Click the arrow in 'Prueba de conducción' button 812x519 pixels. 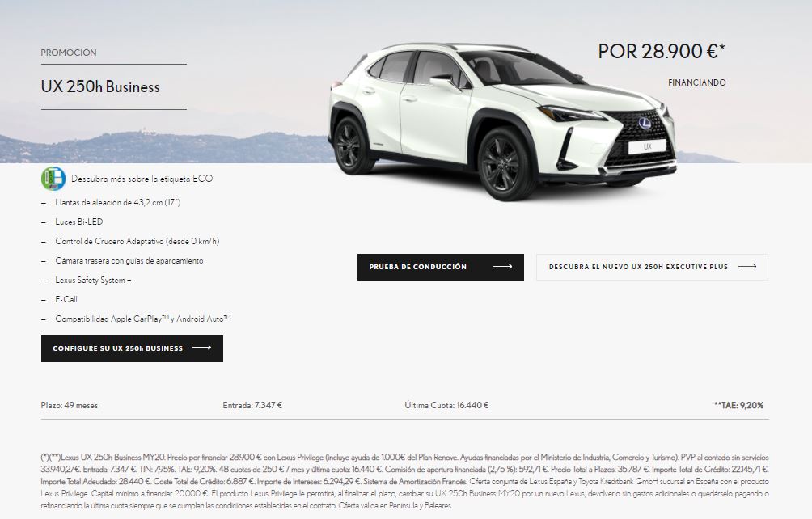(502, 267)
